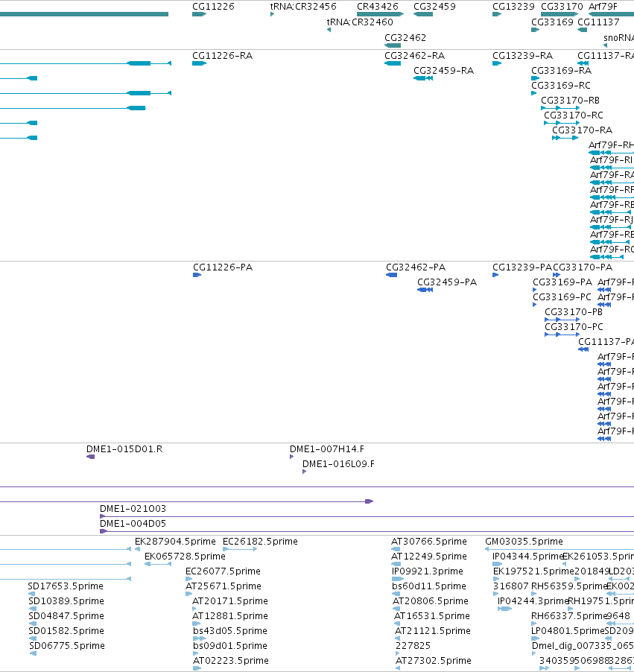The width and height of the screenshot is (634, 672).
Task: Select the tRNA:CR32456 gene label
Action: coord(303,7)
